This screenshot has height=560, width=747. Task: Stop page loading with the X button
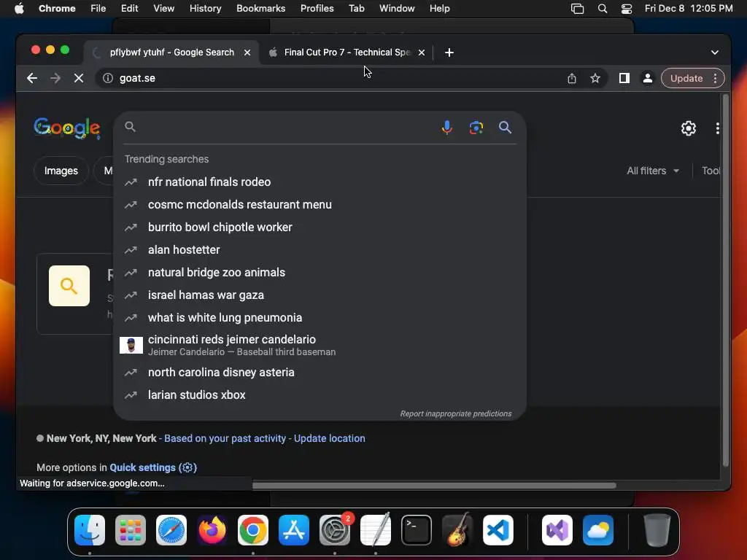coord(79,78)
